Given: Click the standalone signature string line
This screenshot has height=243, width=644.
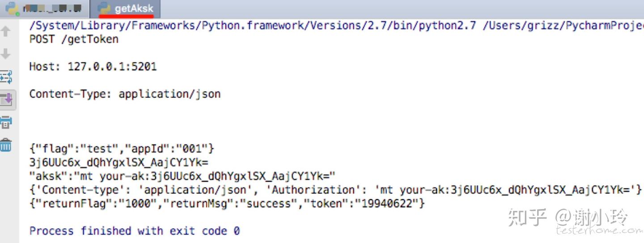Looking at the screenshot, I should pos(119,162).
